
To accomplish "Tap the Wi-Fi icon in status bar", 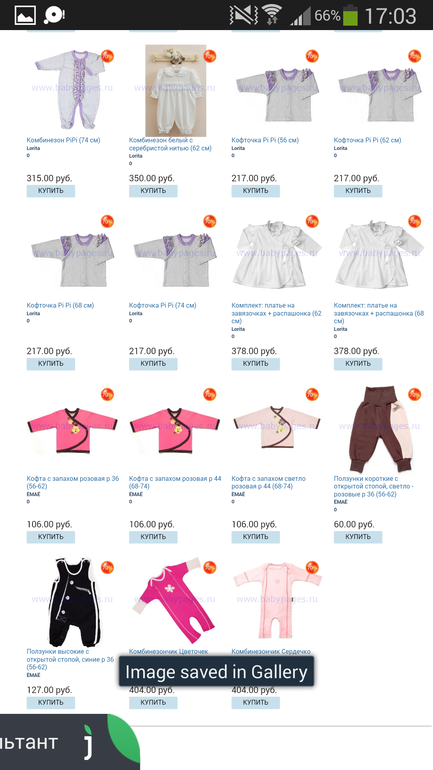I will pyautogui.click(x=271, y=15).
